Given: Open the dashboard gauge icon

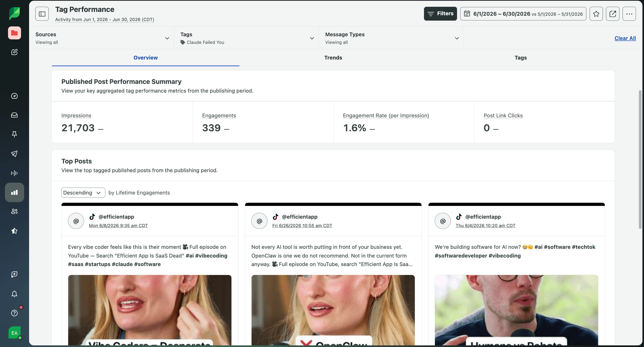Looking at the screenshot, I should point(14,96).
